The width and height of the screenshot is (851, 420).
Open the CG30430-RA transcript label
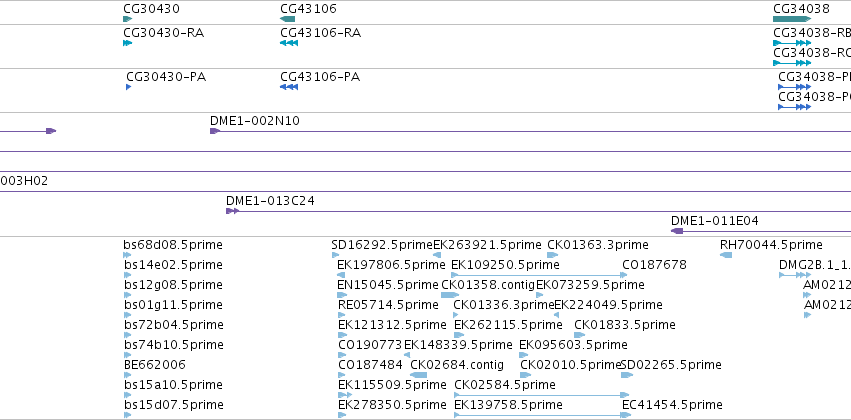(163, 33)
